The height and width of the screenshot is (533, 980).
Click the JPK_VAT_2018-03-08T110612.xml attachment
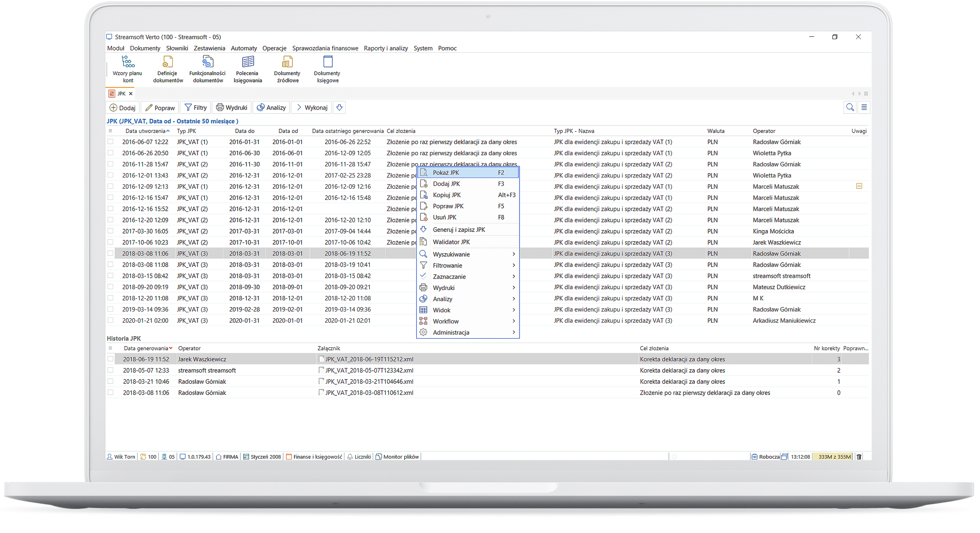366,393
